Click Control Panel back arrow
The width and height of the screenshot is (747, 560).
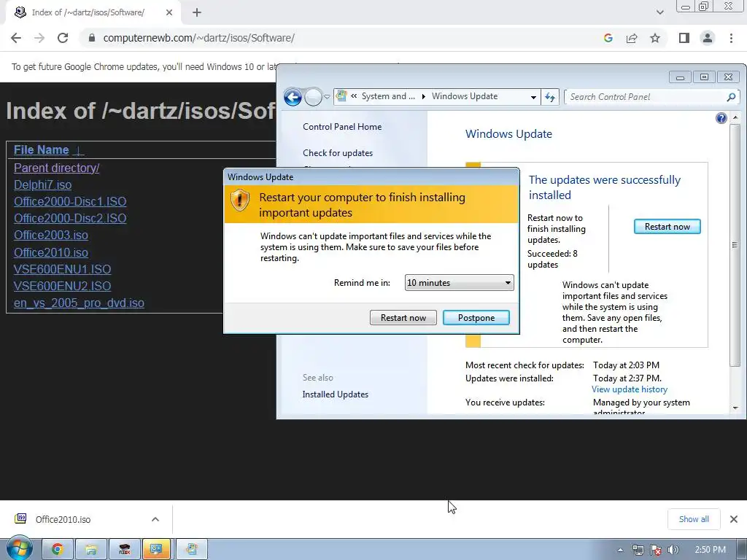point(293,97)
